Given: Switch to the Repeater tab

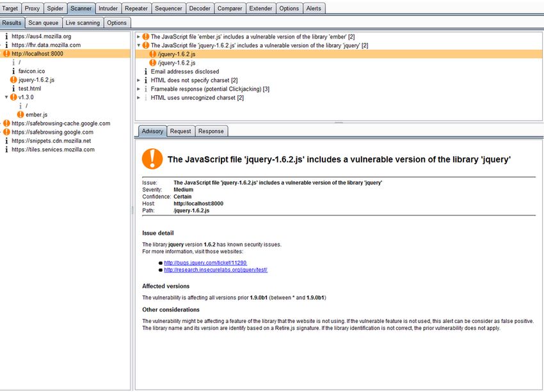Looking at the screenshot, I should coord(136,8).
